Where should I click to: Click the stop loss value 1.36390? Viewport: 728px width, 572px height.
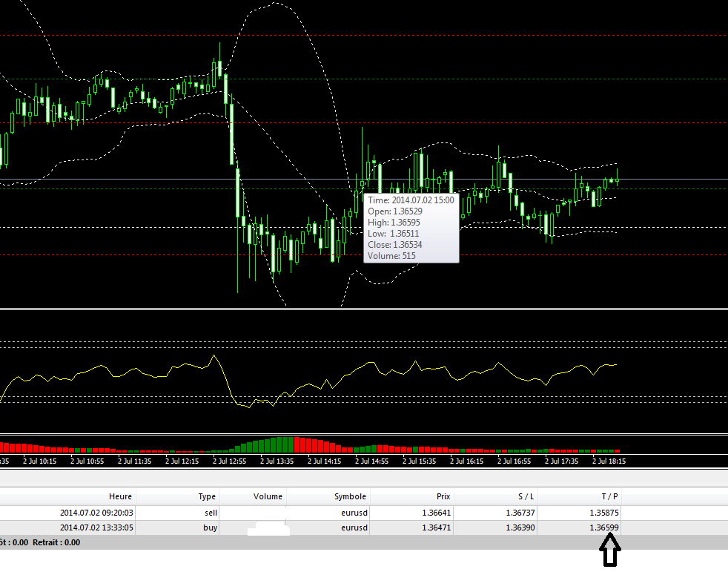pos(520,527)
